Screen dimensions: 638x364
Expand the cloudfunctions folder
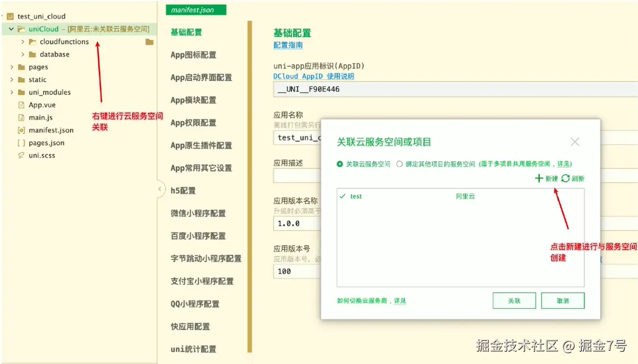pyautogui.click(x=23, y=41)
